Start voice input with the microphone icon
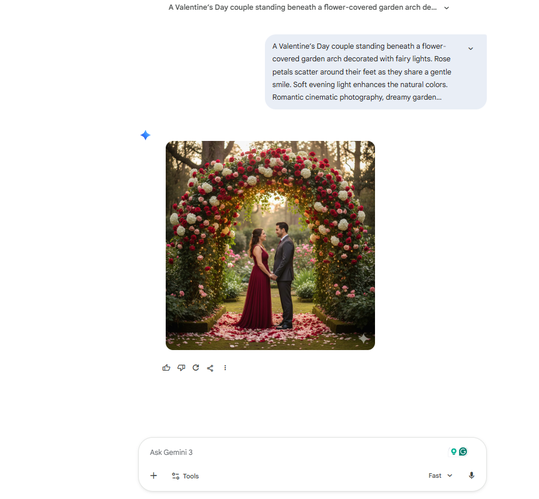Viewport: 539px width, 499px height. [471, 476]
